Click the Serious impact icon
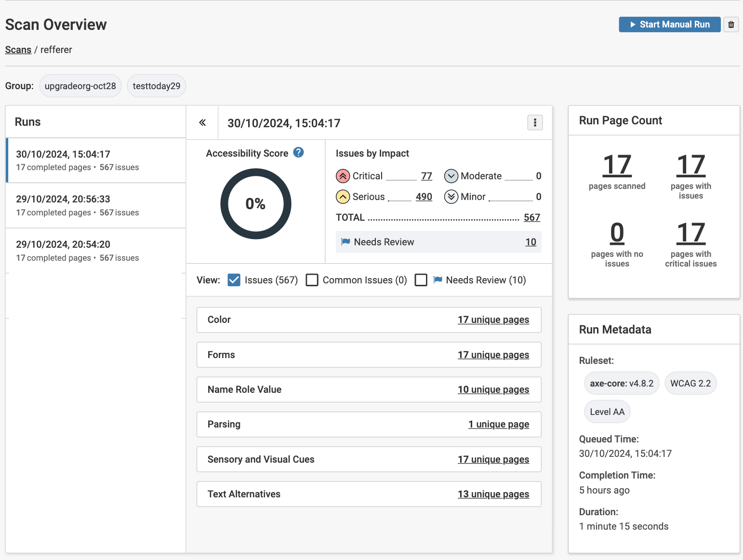This screenshot has width=743, height=560. pos(343,197)
